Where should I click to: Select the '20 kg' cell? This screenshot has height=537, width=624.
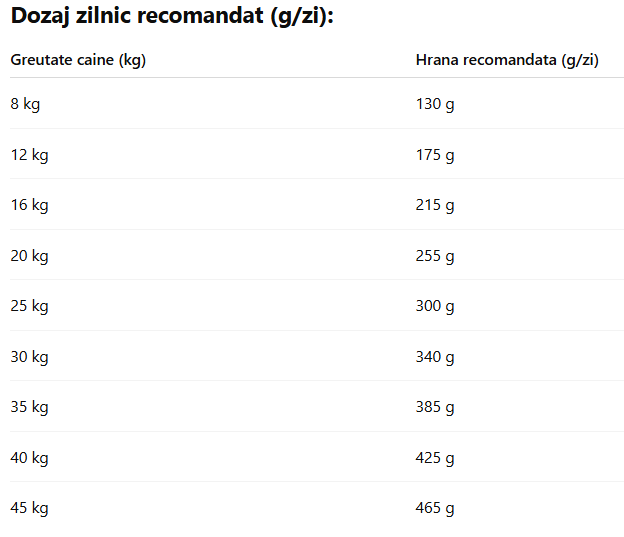[x=29, y=256]
